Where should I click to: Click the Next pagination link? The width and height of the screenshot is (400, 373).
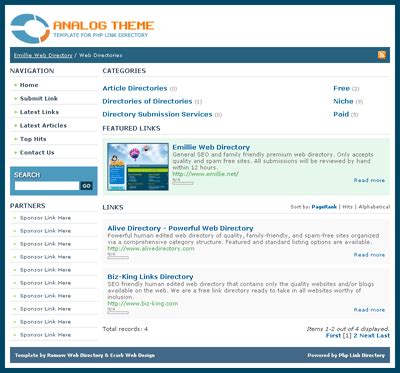click(366, 336)
